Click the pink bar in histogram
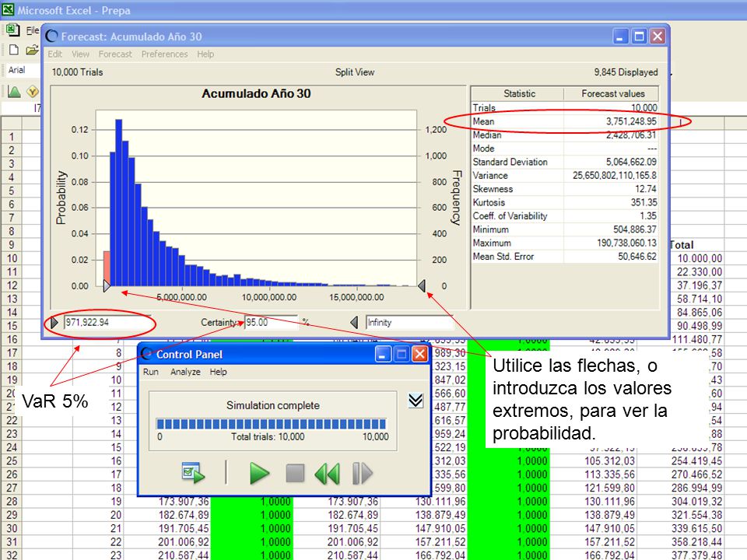This screenshot has width=747, height=560. (x=107, y=268)
